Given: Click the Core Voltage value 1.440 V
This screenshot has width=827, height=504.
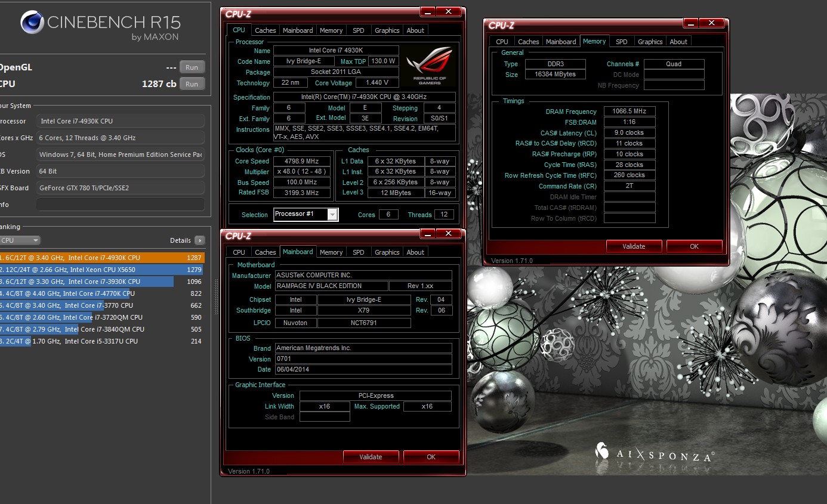Looking at the screenshot, I should (378, 83).
